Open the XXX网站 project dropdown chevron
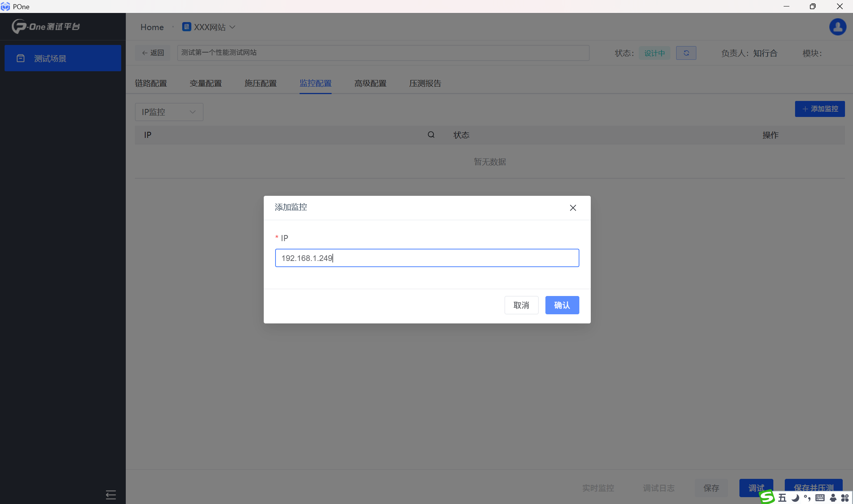The image size is (853, 504). tap(232, 27)
